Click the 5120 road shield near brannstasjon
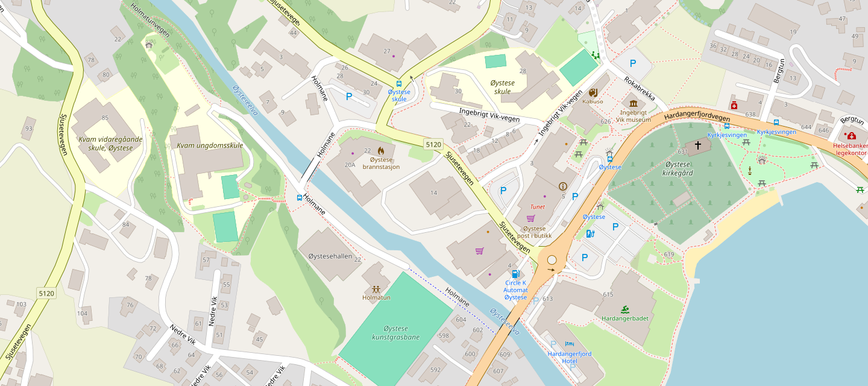The width and height of the screenshot is (868, 386). [433, 145]
